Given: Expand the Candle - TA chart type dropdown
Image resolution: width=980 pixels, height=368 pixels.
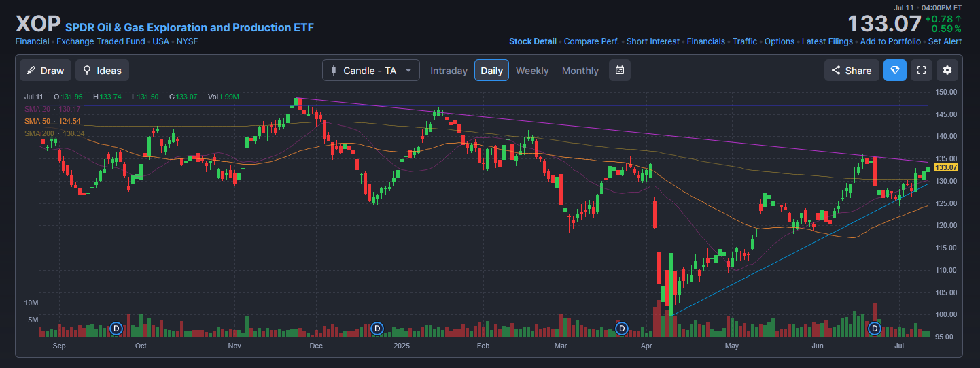Looking at the screenshot, I should click(370, 70).
